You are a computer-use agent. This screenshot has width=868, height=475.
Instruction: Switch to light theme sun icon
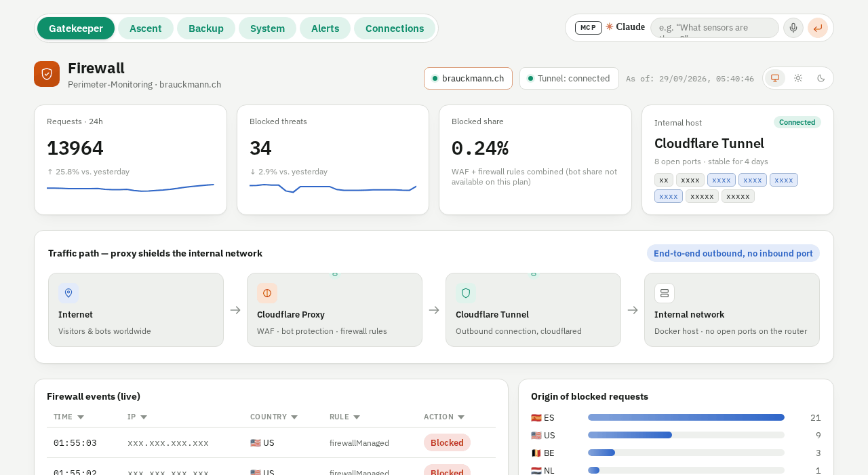798,78
